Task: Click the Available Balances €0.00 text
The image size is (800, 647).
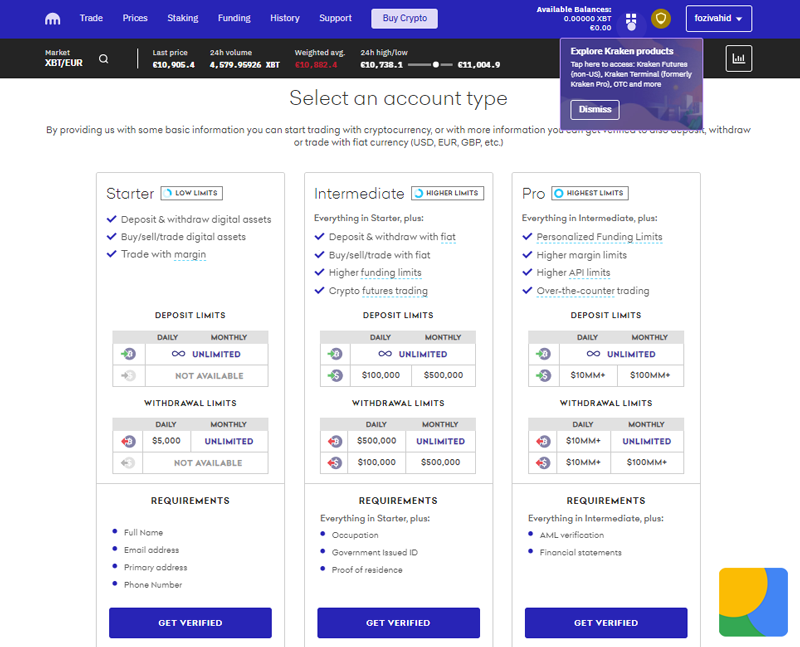Action: (x=600, y=28)
